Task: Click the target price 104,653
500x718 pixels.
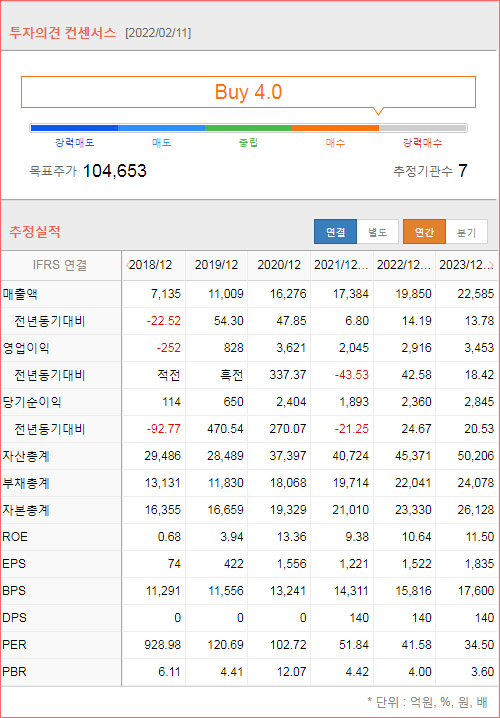Action: pos(115,171)
